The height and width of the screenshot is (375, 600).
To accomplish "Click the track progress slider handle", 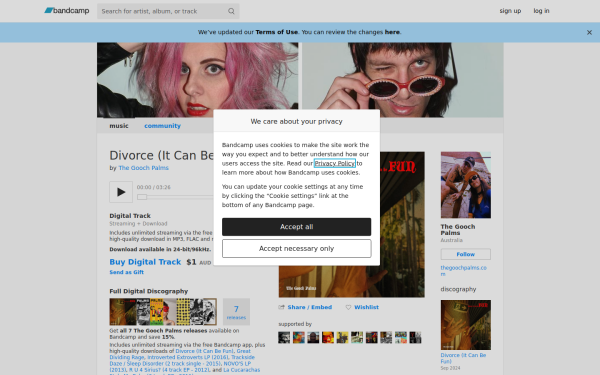I will coord(142,197).
